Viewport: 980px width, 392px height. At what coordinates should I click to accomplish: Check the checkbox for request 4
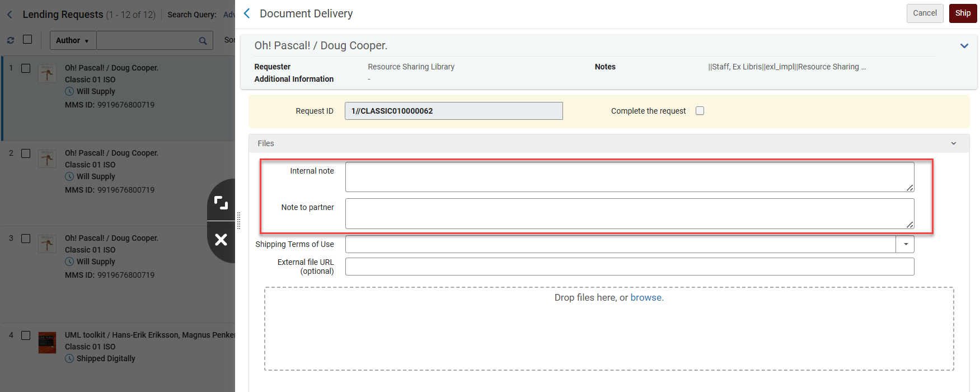(x=26, y=335)
